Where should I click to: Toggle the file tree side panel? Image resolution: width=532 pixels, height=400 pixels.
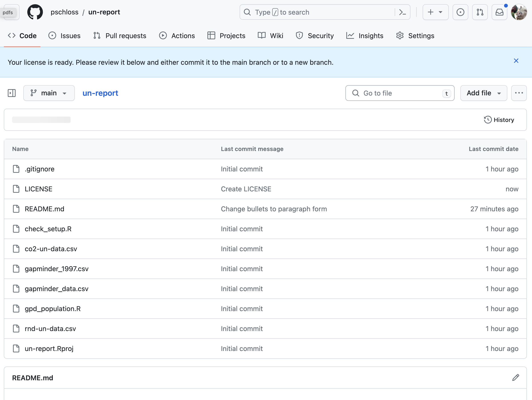point(12,93)
